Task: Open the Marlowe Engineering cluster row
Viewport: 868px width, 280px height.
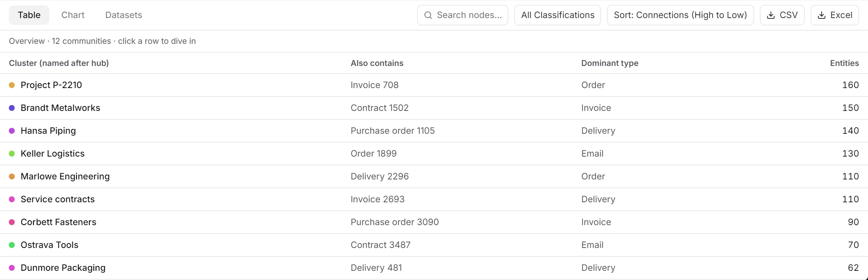Action: click(x=434, y=176)
